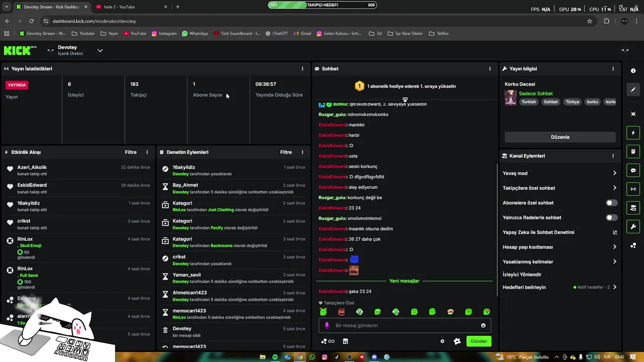The width and height of the screenshot is (644, 362).
Task: Open the weather widget in taskbar
Action: [522, 357]
